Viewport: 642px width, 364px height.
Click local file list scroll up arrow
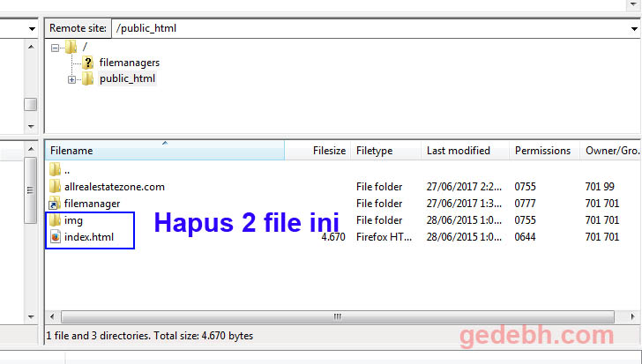point(31,149)
